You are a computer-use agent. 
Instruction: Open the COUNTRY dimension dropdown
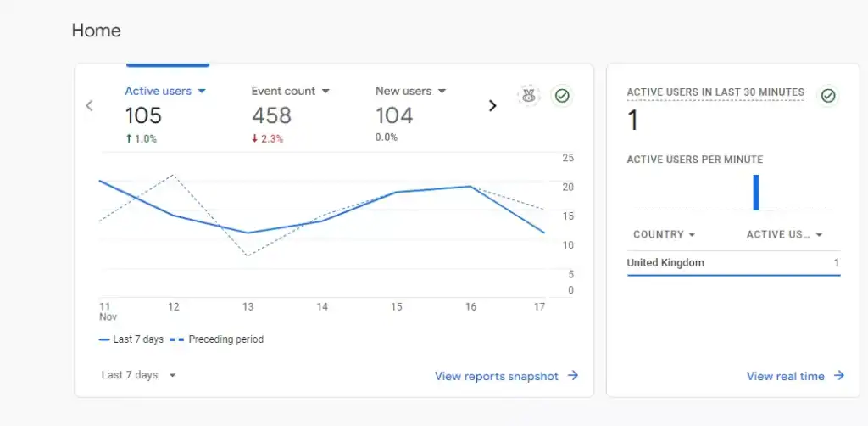pyautogui.click(x=664, y=234)
